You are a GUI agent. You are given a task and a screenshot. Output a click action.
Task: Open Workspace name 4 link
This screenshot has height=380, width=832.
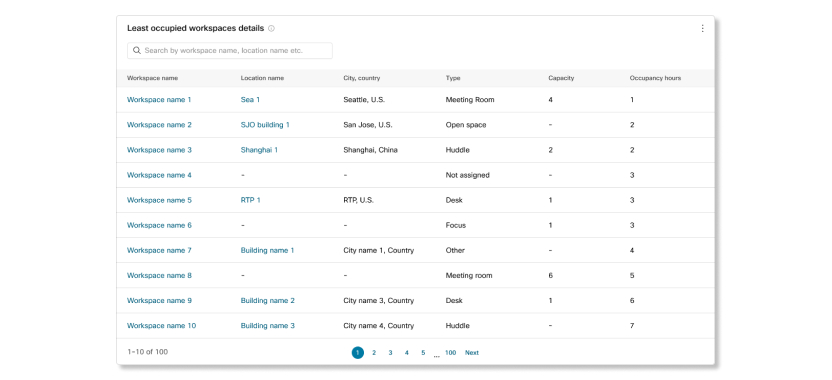coord(159,175)
